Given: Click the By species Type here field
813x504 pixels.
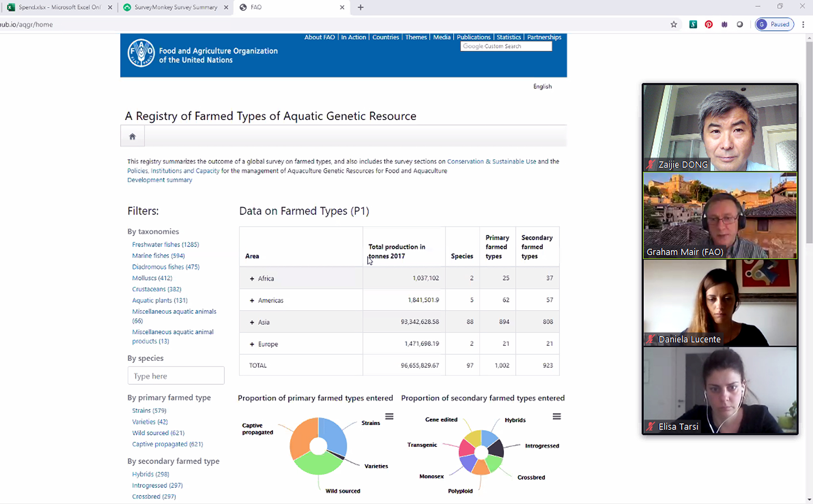Looking at the screenshot, I should click(176, 376).
